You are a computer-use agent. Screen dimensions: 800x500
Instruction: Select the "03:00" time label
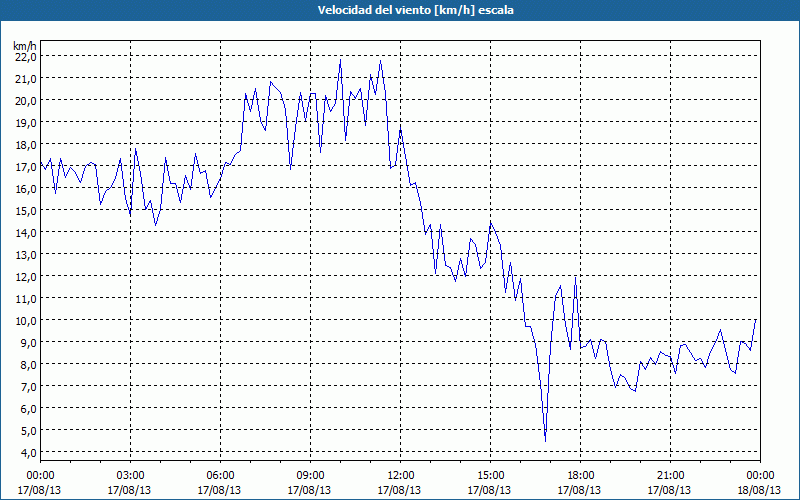coord(130,476)
